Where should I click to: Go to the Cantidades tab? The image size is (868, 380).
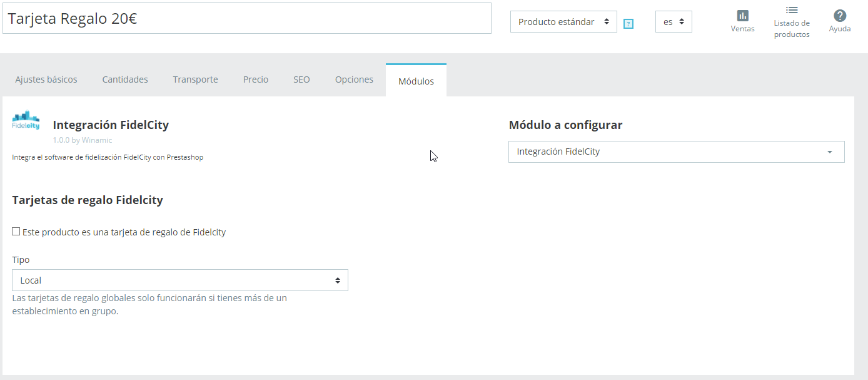(125, 80)
